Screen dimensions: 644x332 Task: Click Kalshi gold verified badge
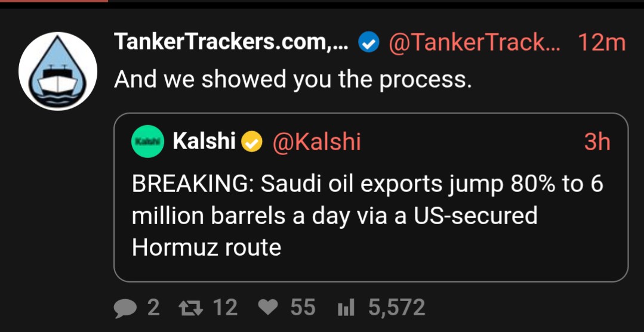[x=252, y=142]
